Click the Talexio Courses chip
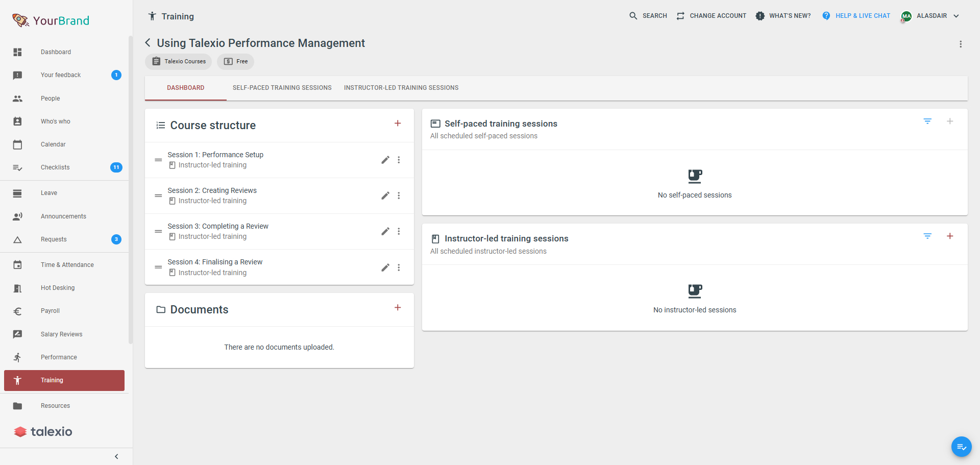980x465 pixels. pyautogui.click(x=179, y=61)
